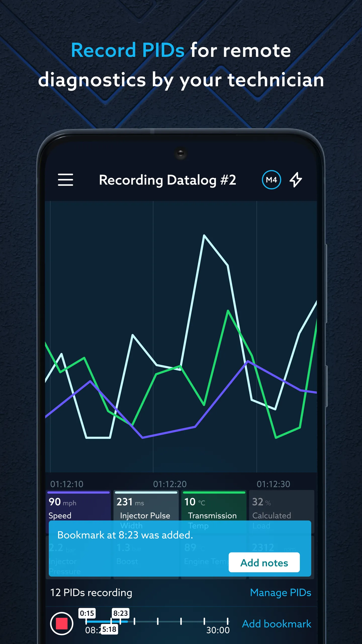This screenshot has width=362, height=644.
Task: Tap the 01:12:20 time axis label
Action: (170, 484)
